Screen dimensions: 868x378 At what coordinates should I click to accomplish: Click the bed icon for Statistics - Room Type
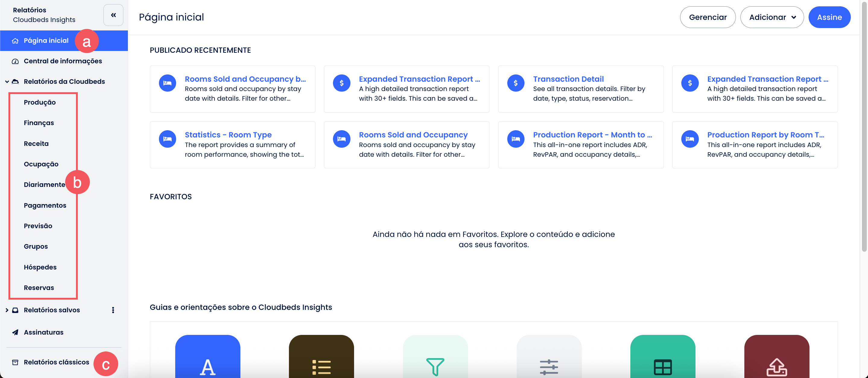coord(167,139)
